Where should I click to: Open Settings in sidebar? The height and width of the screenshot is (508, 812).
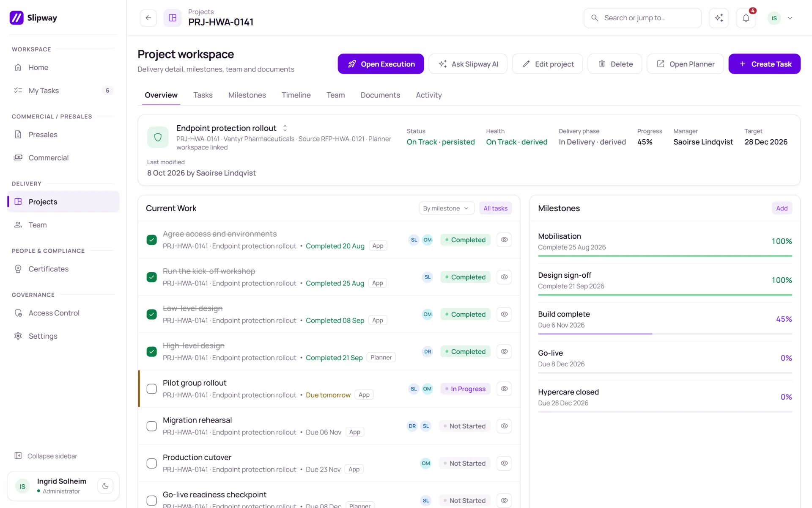click(x=63, y=336)
